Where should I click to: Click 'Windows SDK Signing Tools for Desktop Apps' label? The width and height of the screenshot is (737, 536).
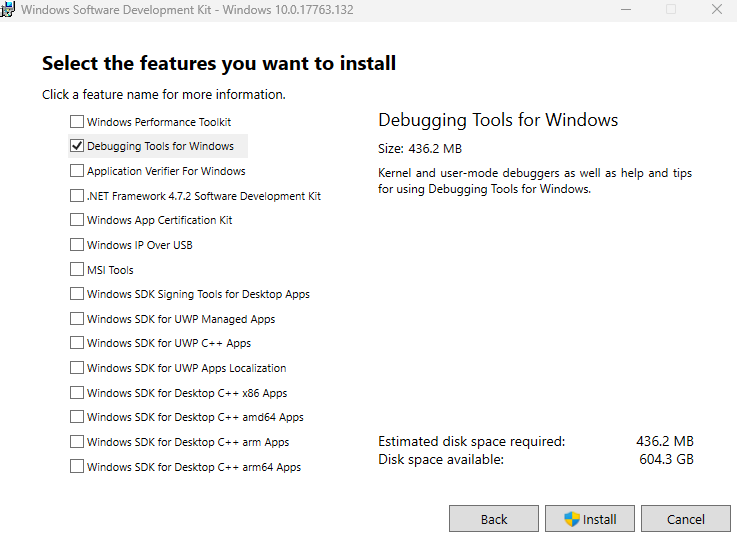coord(198,294)
